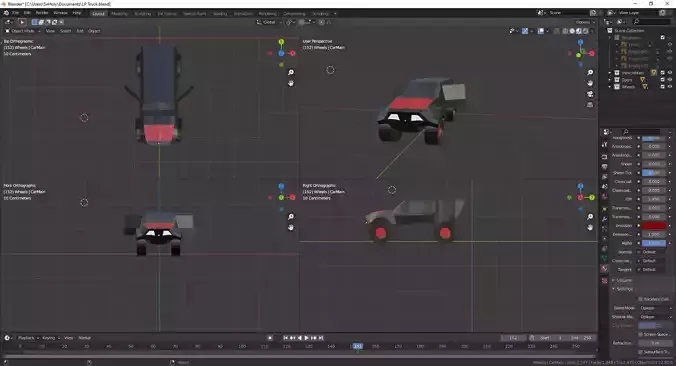Screen dimensions: 676x366
Task: Toggle checkbox of first collection under Scene Collection
Action: click(x=663, y=38)
